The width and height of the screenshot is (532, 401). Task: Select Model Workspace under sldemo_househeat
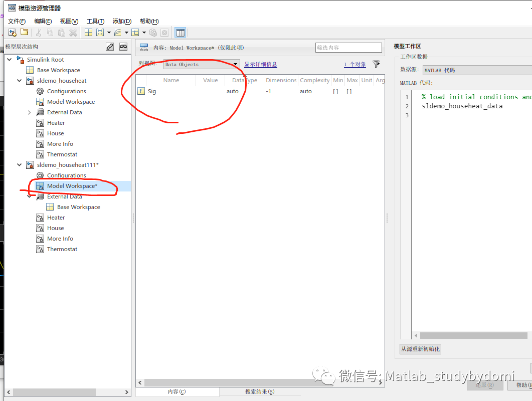coord(71,102)
